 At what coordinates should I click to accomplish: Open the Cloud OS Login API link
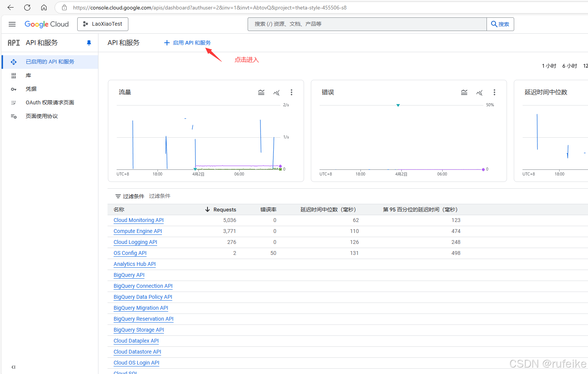click(136, 363)
